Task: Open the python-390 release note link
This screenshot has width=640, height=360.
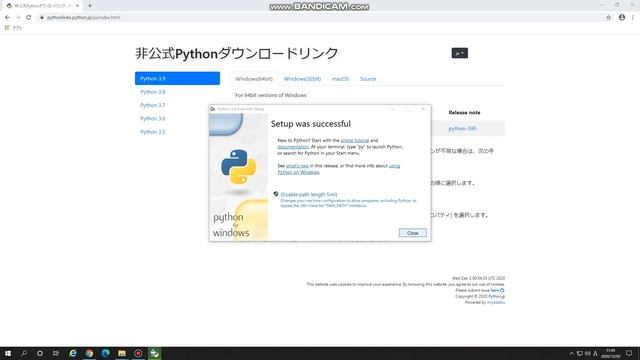Action: 462,129
